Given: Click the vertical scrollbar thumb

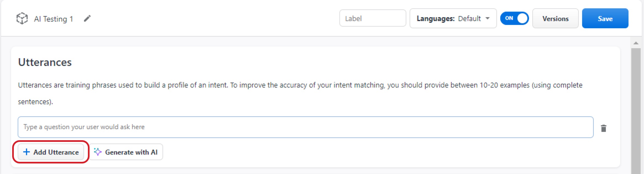Looking at the screenshot, I should click(636, 111).
